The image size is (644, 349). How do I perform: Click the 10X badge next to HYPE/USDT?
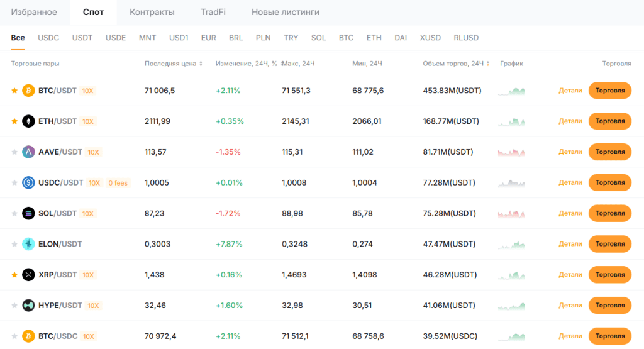click(x=93, y=306)
